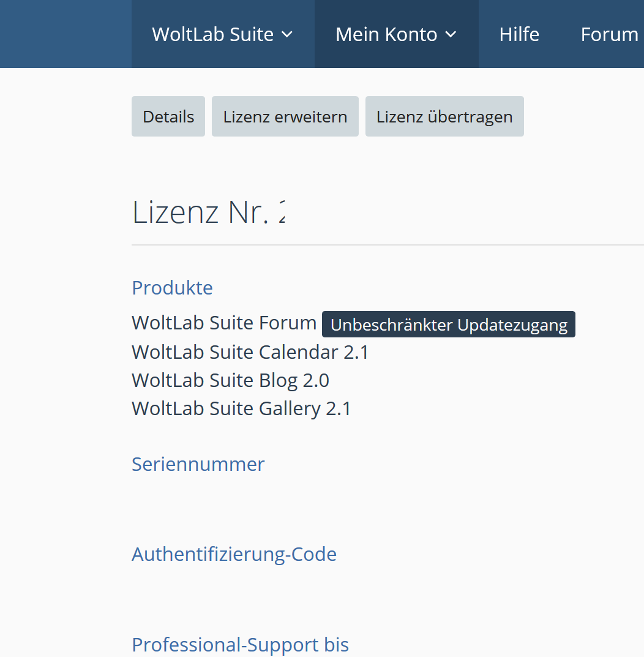Select the WoltLab Suite Blog 2.0 entry
644x657 pixels.
point(230,380)
